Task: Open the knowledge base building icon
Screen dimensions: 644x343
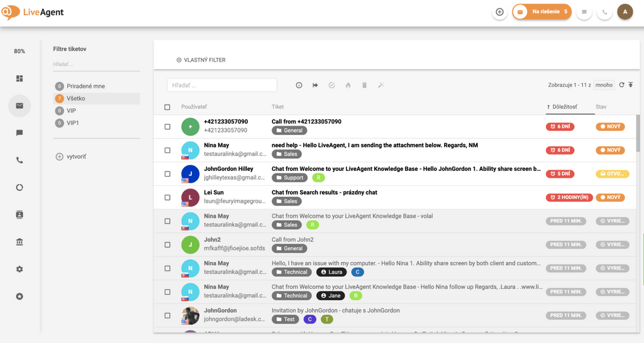Action: (x=19, y=242)
